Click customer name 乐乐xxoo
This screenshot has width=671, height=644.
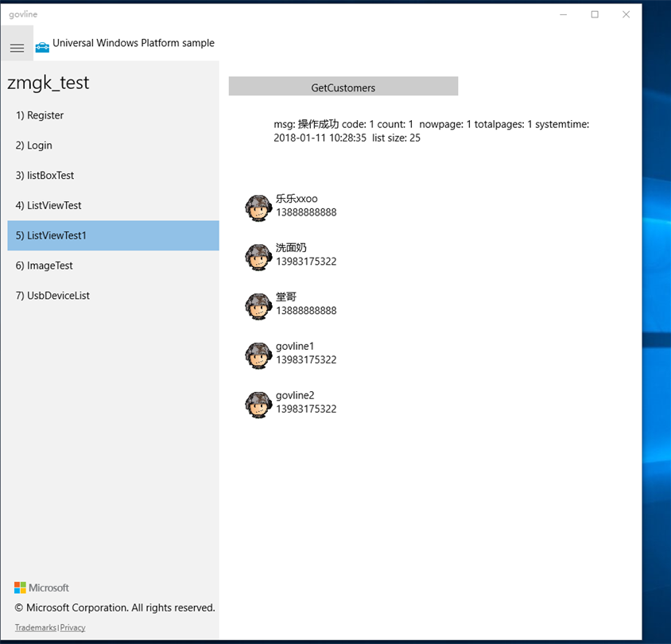point(297,199)
